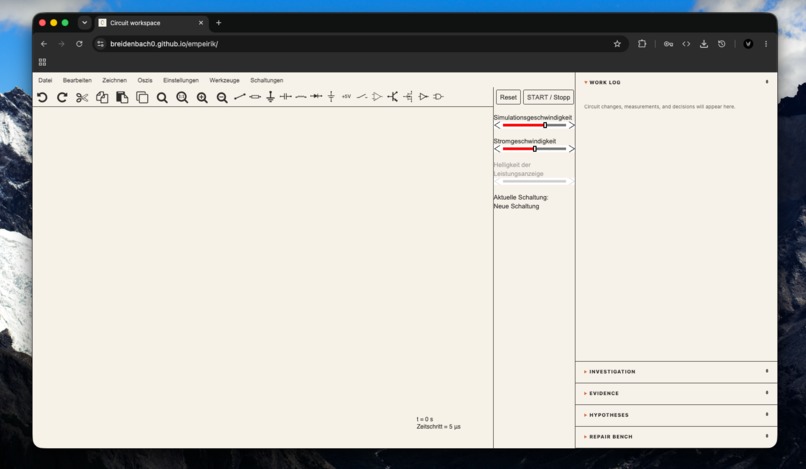Image resolution: width=806 pixels, height=469 pixels.
Task: Click the Paste clipboard icon
Action: [x=122, y=97]
